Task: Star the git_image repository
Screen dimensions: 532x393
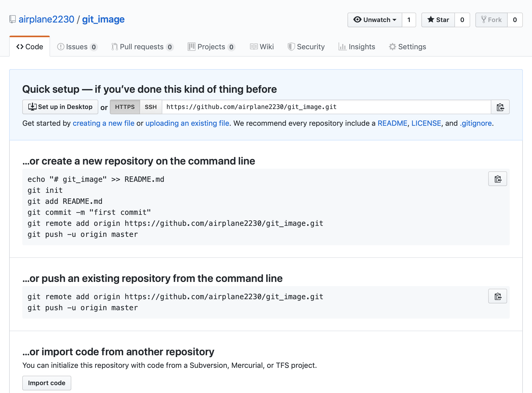Action: coord(438,20)
